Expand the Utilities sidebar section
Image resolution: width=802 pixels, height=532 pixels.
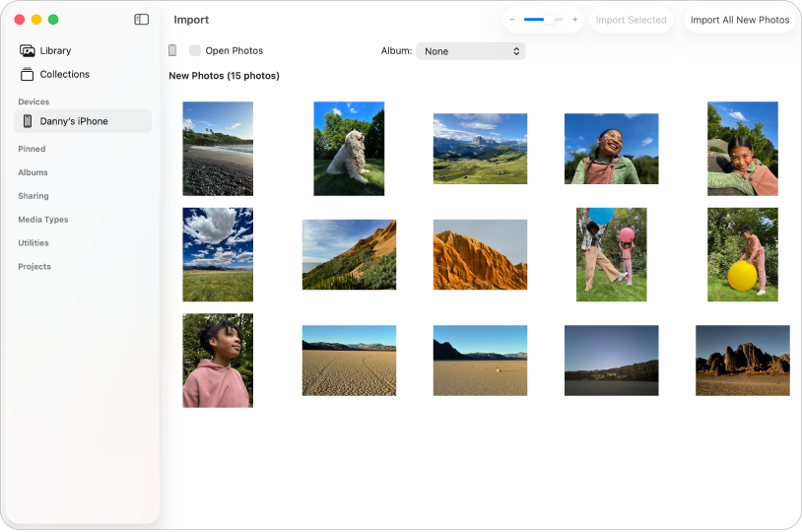[x=33, y=243]
